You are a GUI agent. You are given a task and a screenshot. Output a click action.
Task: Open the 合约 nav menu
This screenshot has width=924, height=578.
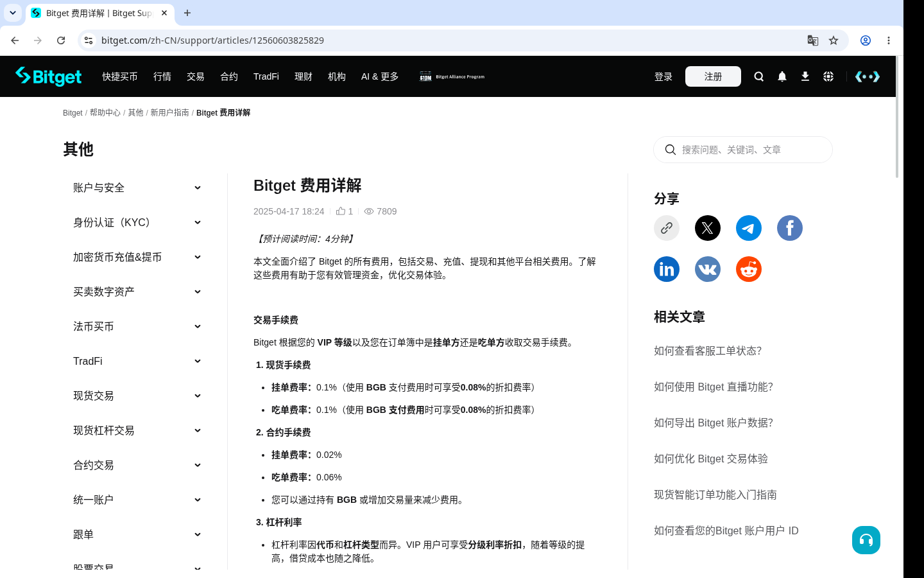(x=229, y=76)
